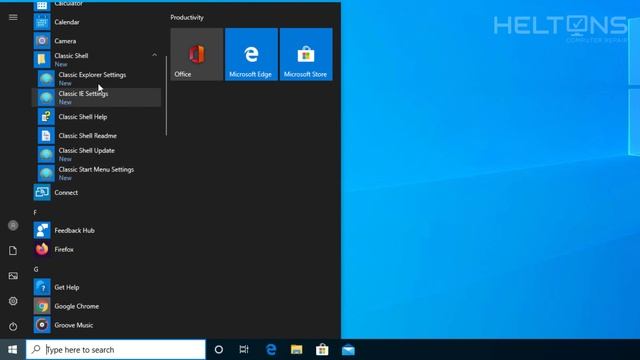Viewport: 640px width, 360px height.
Task: Open Settings gear in Start sidebar
Action: pos(13,301)
